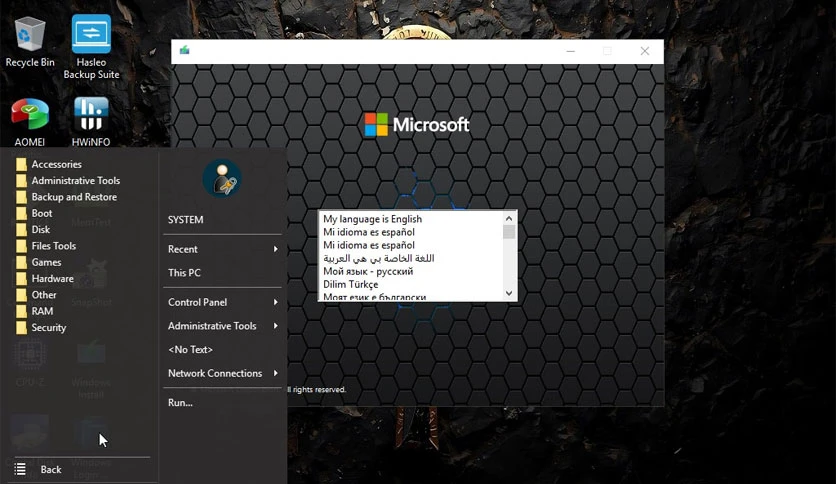Launch the HWiNFO desktop icon
The image size is (836, 484).
pyautogui.click(x=91, y=122)
